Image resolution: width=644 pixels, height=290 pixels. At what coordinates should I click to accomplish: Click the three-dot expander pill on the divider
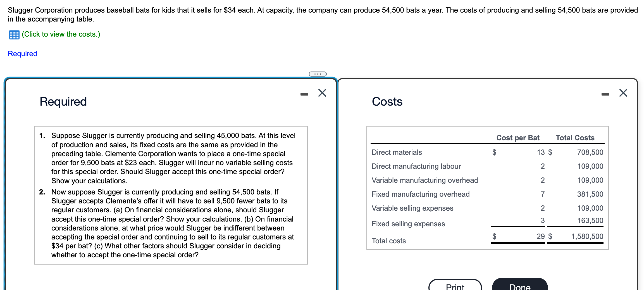point(318,74)
